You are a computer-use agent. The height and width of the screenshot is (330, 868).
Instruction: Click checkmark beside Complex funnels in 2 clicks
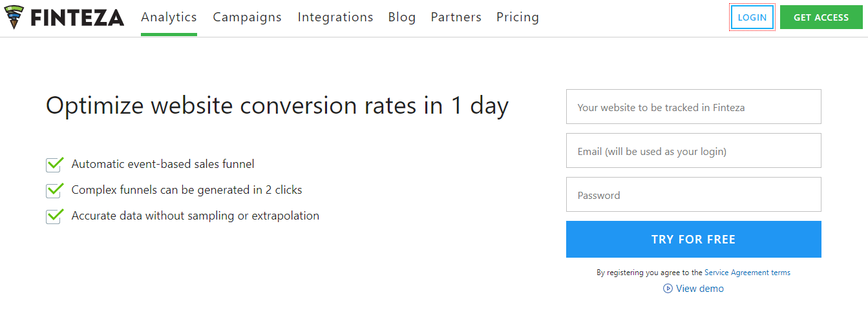(x=55, y=190)
